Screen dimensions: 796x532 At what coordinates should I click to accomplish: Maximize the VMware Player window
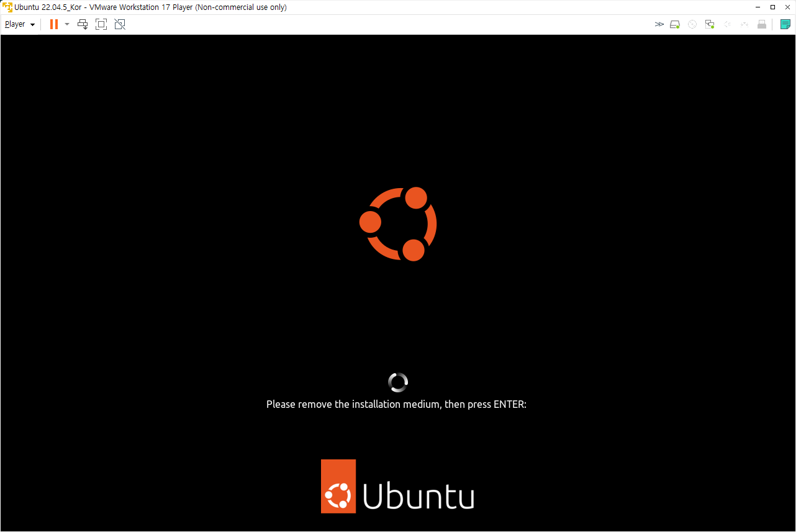773,7
